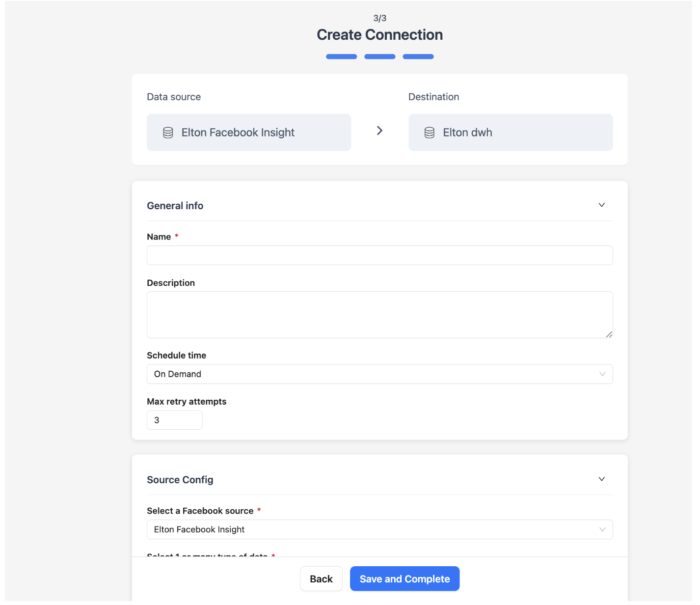The height and width of the screenshot is (605, 700).
Task: Click the General info section heading
Action: point(175,206)
